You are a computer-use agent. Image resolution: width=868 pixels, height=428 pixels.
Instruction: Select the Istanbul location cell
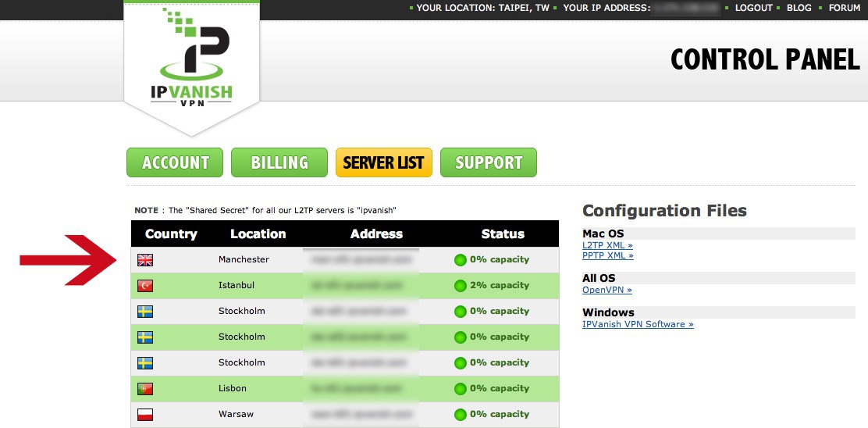[237, 286]
